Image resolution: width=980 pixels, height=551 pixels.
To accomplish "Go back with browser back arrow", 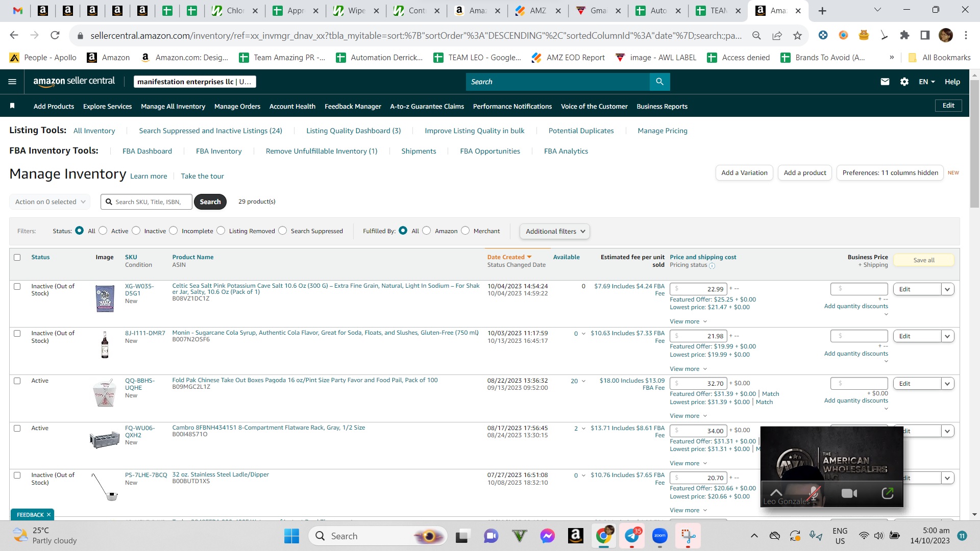I will (x=14, y=35).
